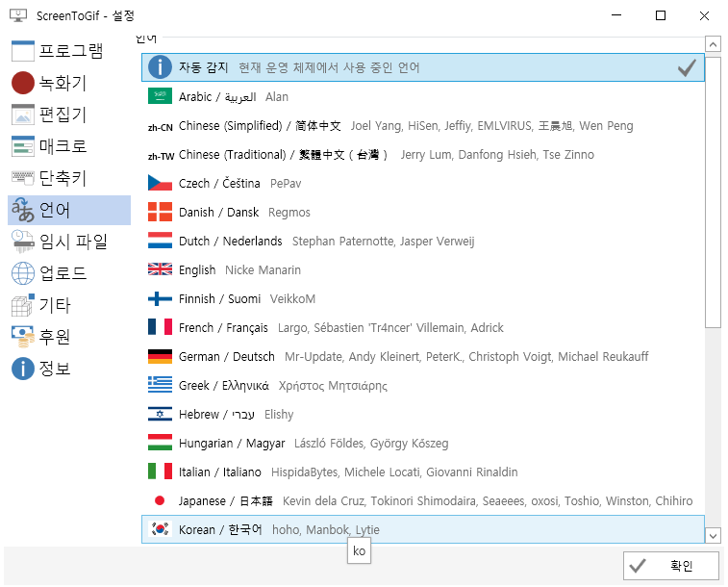The width and height of the screenshot is (728, 587).
Task: Click the 편집기 picture icon
Action: pos(23,115)
